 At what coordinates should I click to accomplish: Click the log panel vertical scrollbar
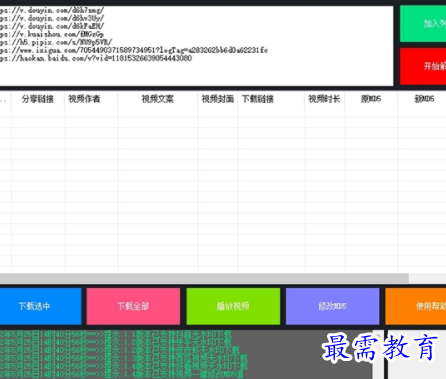[x=378, y=355]
